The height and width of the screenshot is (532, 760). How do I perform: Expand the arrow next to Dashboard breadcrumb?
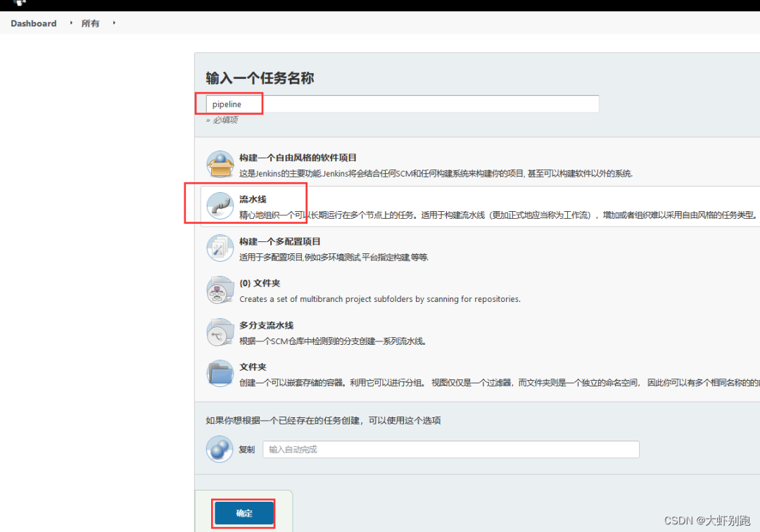click(71, 23)
